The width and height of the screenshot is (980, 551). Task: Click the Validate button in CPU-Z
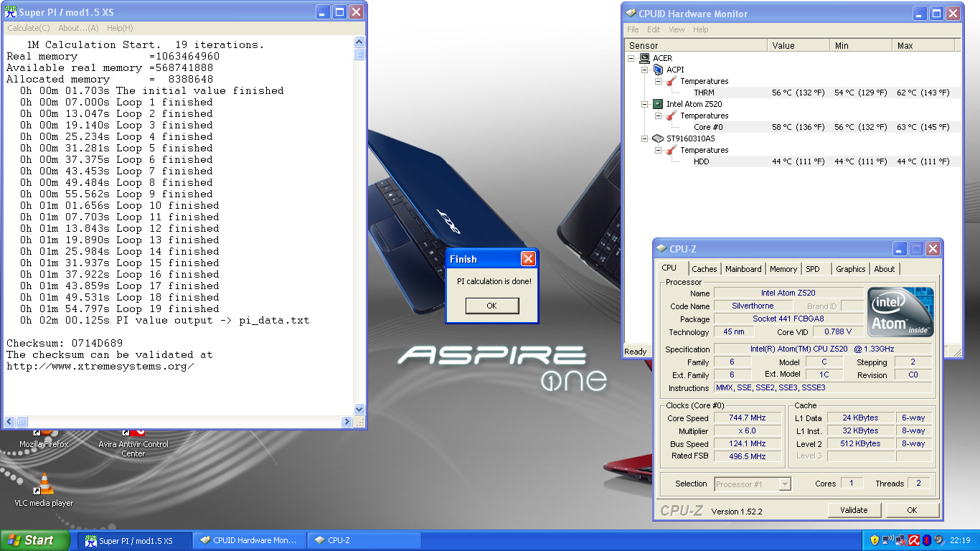pyautogui.click(x=854, y=510)
